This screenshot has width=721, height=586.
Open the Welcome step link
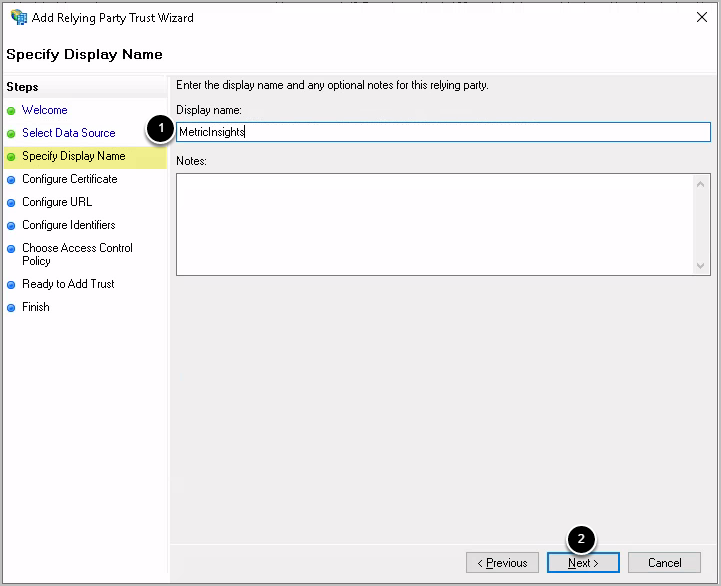pyautogui.click(x=45, y=110)
